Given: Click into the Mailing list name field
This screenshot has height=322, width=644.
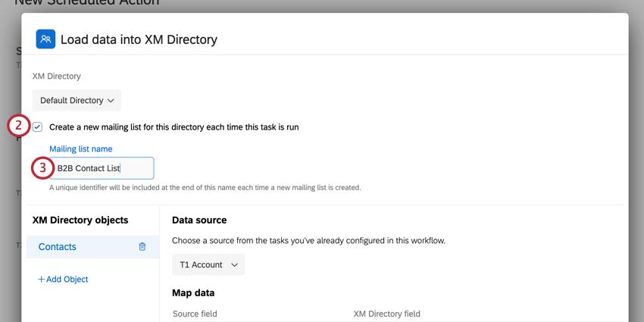Looking at the screenshot, I should point(102,168).
